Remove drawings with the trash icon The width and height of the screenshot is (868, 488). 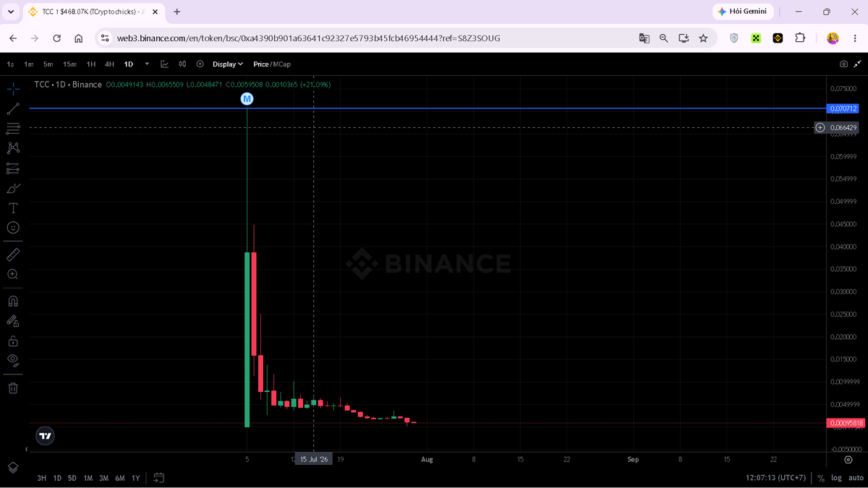tap(13, 388)
